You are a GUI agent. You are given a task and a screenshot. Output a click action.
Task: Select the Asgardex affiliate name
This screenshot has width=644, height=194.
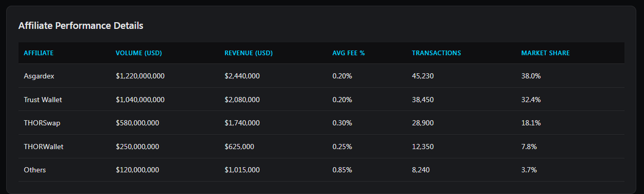pyautogui.click(x=39, y=76)
